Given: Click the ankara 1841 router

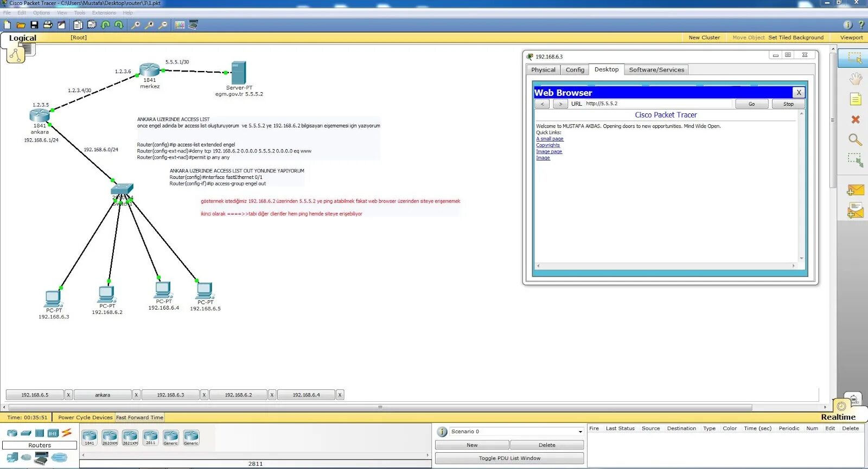Looking at the screenshot, I should coord(39,115).
